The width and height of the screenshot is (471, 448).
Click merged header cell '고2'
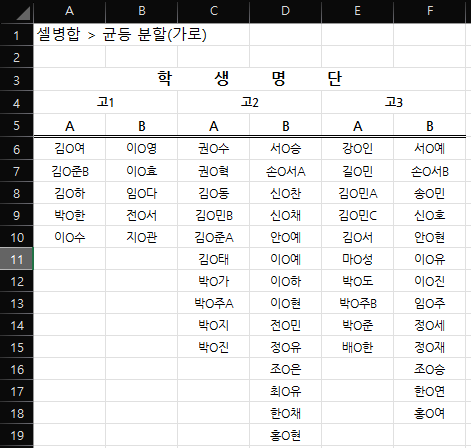[x=250, y=102]
